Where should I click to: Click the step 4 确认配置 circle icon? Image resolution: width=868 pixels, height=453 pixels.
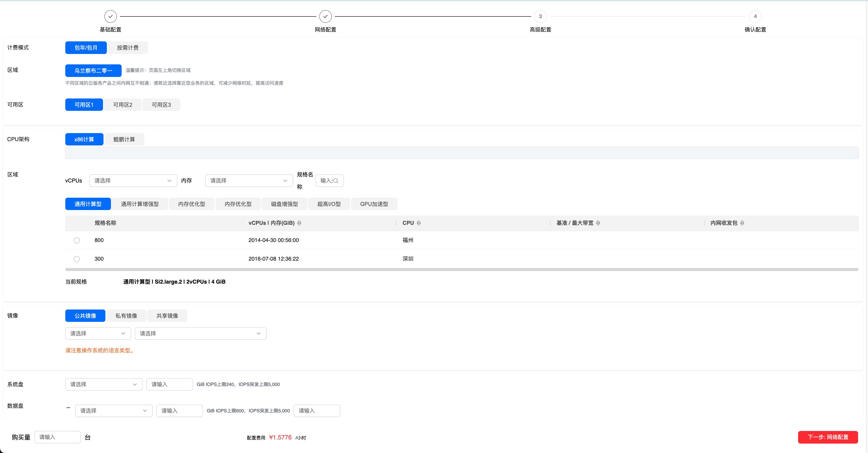coord(755,16)
